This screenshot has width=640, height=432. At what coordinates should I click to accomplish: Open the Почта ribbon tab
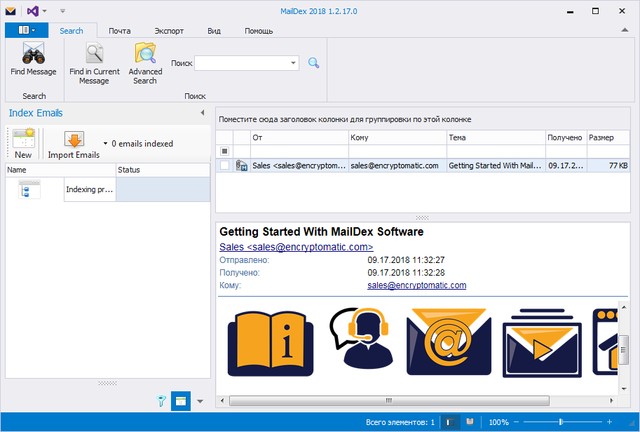click(120, 31)
